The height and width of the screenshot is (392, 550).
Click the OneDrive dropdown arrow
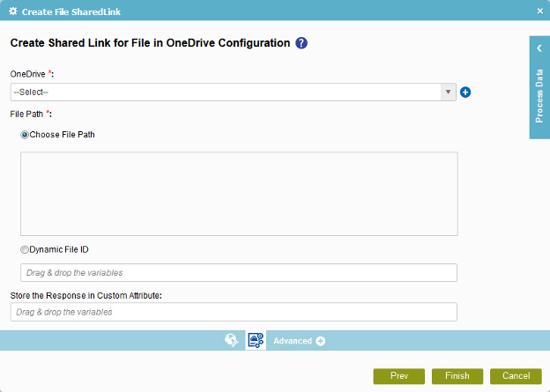pyautogui.click(x=448, y=92)
